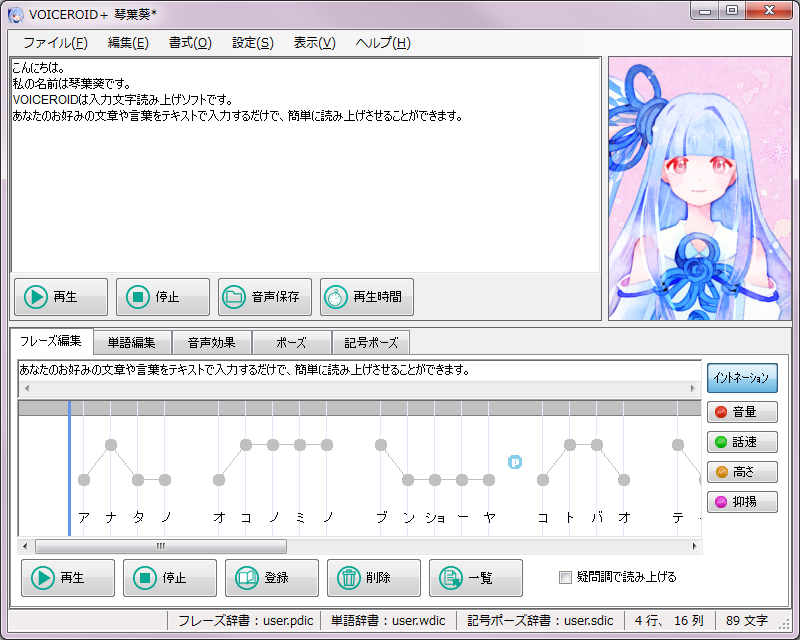Viewport: 800px width, 640px height.
Task: Switch to the ポーズ tab
Action: (291, 342)
